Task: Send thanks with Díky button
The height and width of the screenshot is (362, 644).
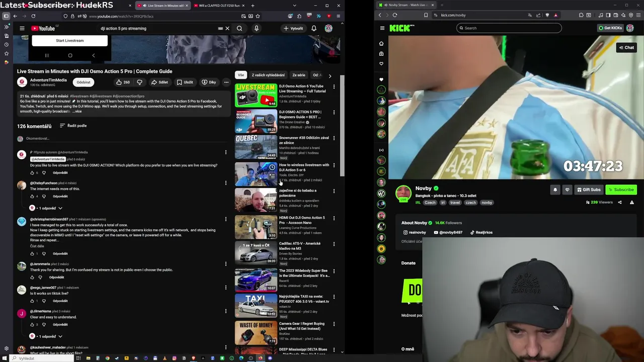Action: 209,82
